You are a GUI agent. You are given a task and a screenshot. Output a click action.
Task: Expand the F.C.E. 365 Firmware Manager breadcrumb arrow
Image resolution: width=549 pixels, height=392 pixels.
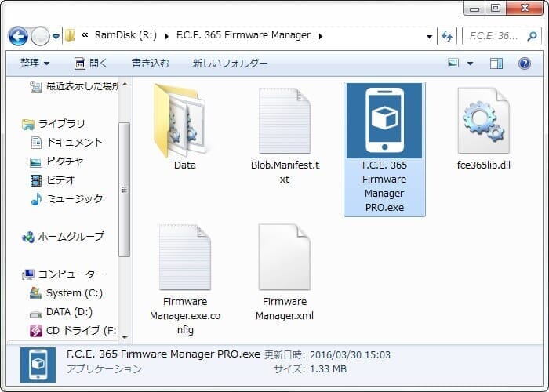click(320, 36)
